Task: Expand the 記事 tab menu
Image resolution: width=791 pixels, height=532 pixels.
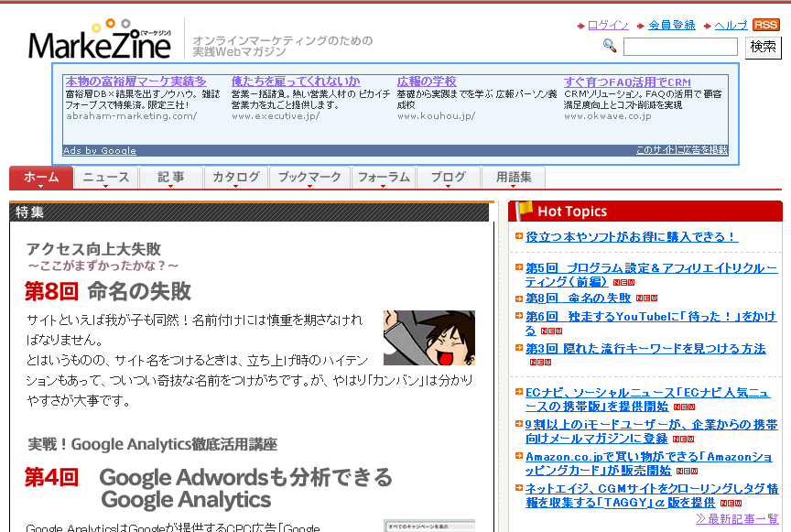Action: (170, 178)
